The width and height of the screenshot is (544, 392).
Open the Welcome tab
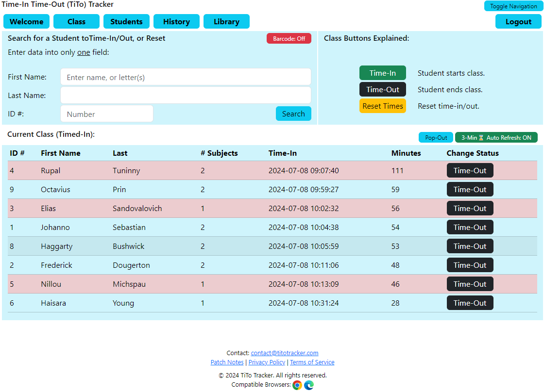27,22
